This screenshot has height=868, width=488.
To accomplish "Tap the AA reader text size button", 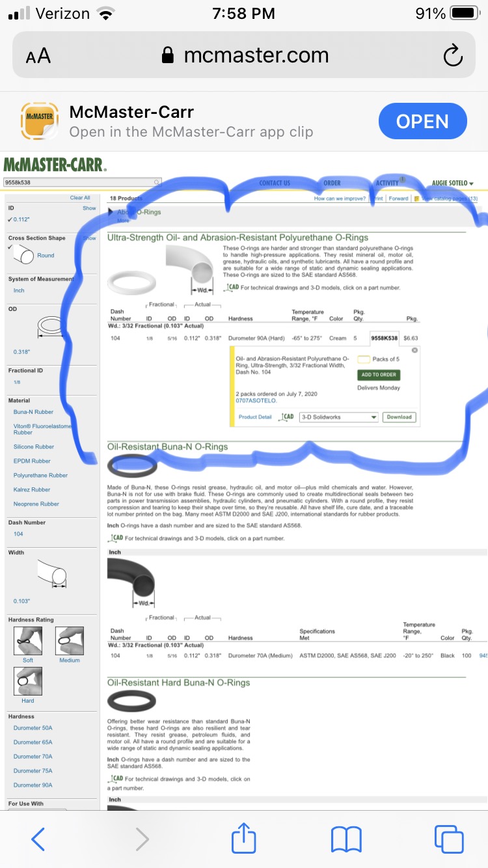I will [x=38, y=56].
